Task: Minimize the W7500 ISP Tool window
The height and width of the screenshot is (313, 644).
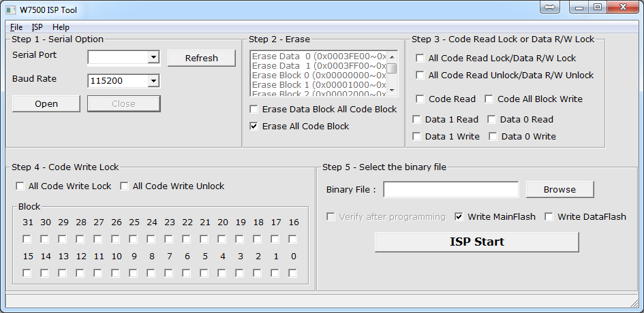Action: pos(579,7)
